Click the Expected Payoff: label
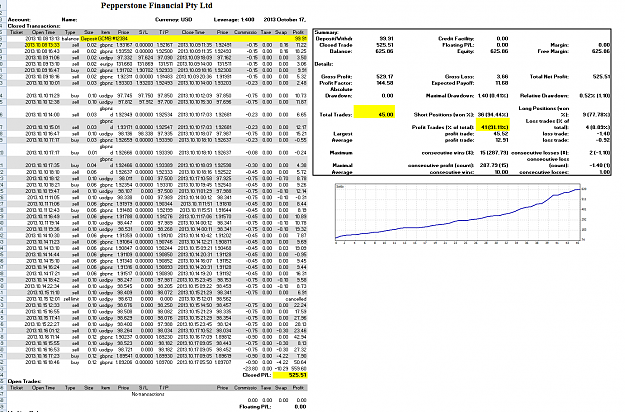Viewport: 625px width, 412px height. coord(453,83)
